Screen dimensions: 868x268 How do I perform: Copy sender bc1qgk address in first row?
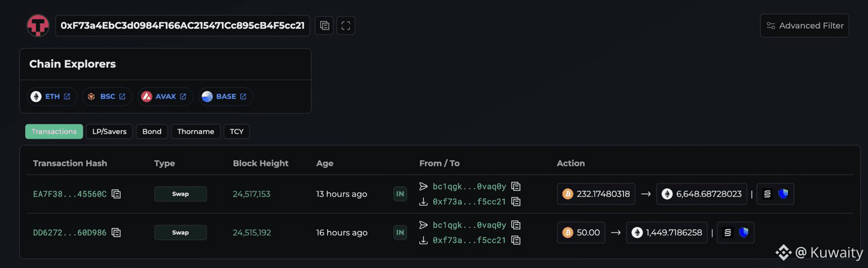pos(516,187)
